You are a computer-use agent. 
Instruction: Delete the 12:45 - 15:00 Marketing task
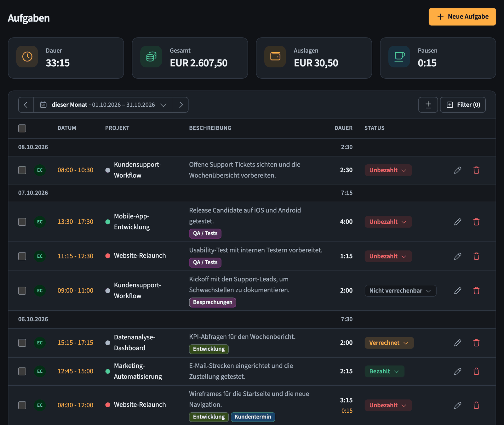tap(476, 371)
